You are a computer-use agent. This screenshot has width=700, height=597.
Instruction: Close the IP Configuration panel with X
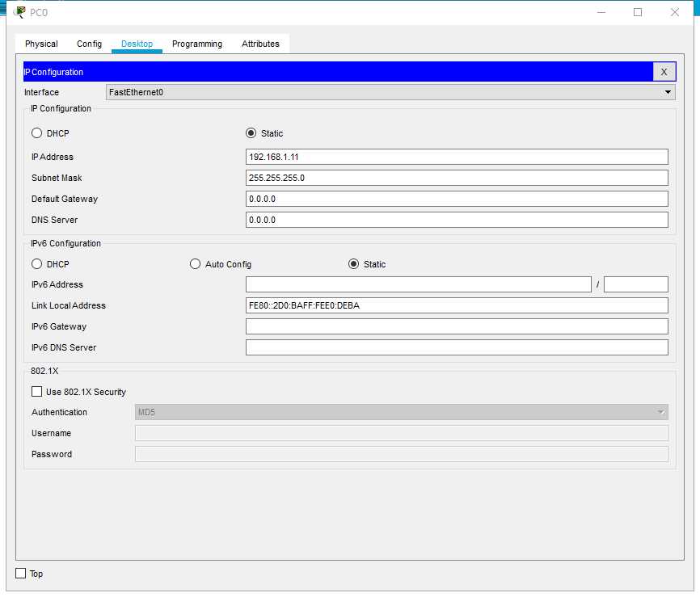click(664, 72)
